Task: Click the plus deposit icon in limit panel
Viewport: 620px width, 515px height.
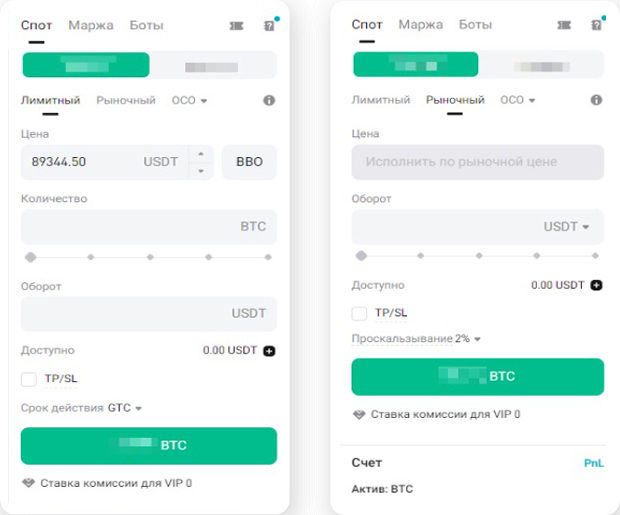Action: (x=269, y=351)
